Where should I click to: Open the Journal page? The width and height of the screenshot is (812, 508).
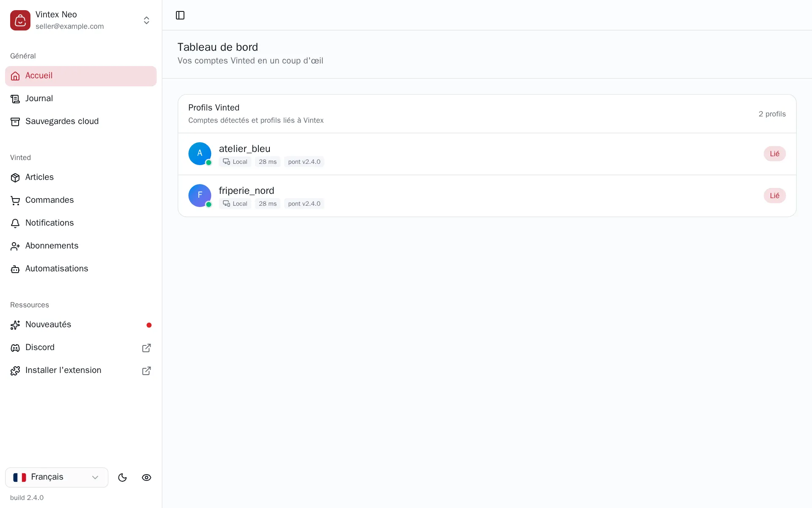tap(81, 99)
